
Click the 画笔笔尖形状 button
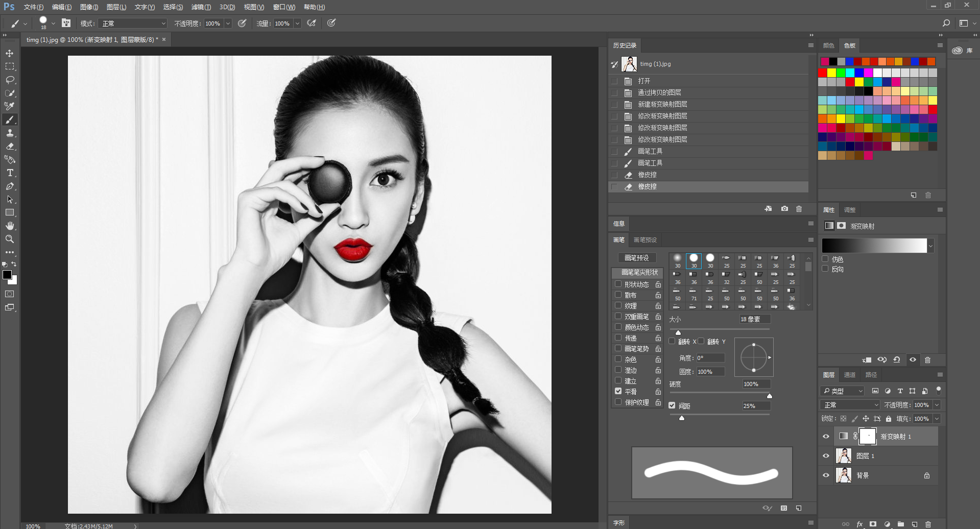(639, 272)
